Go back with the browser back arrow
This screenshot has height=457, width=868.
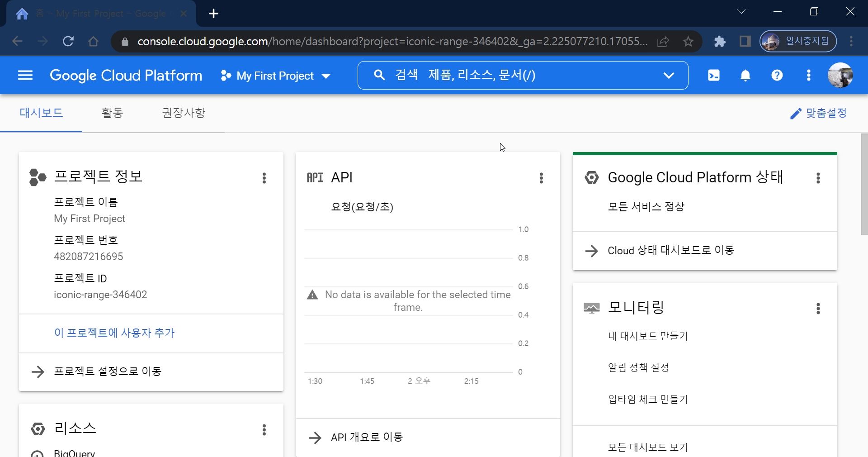(x=17, y=42)
